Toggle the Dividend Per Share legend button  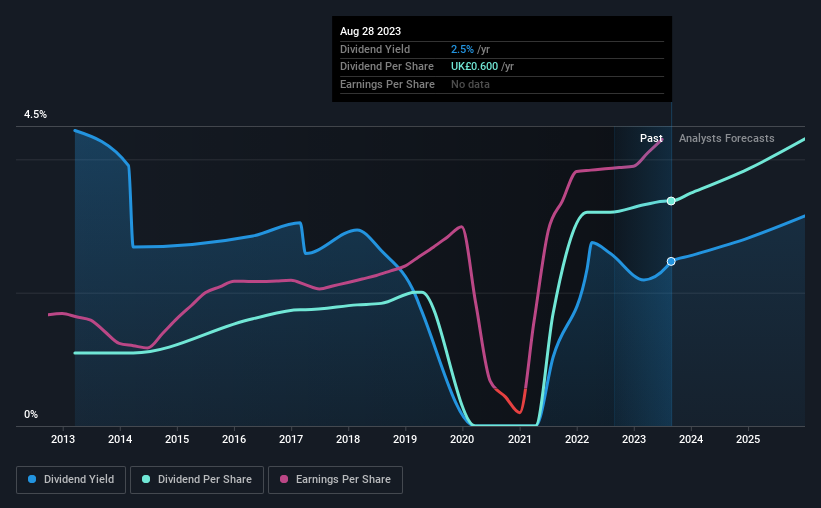197,480
